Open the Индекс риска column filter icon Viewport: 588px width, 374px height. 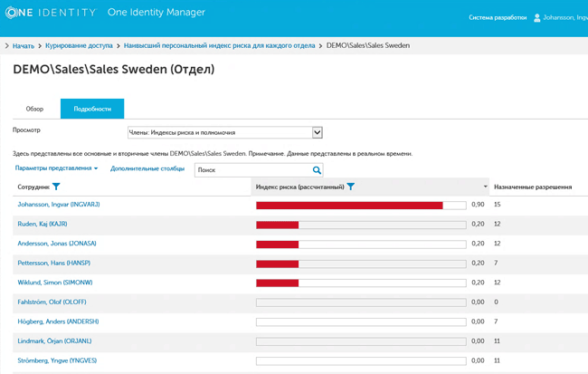click(x=351, y=187)
